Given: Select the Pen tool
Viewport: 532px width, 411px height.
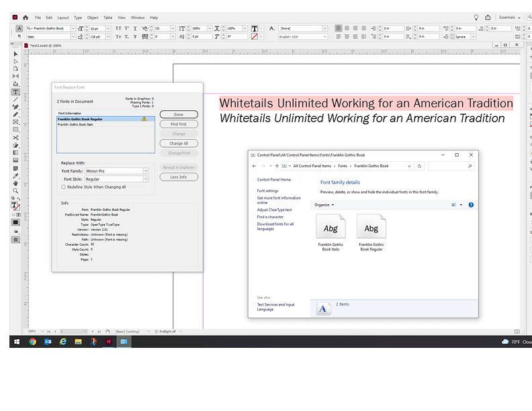Looking at the screenshot, I should (x=15, y=107).
